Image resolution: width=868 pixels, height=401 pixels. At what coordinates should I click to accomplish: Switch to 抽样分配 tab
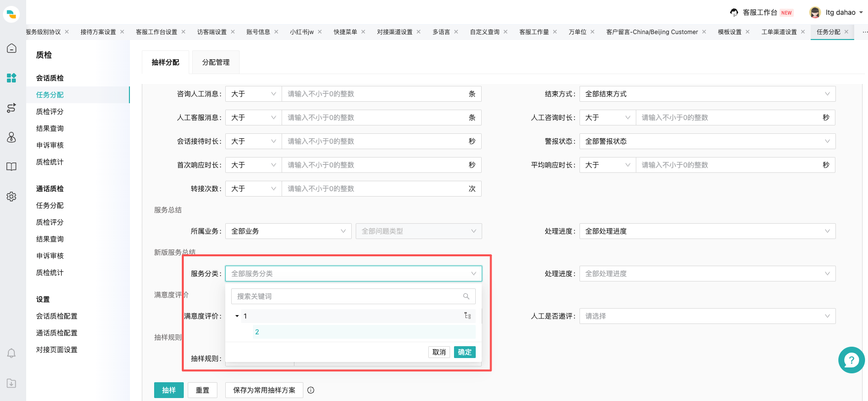tap(165, 62)
